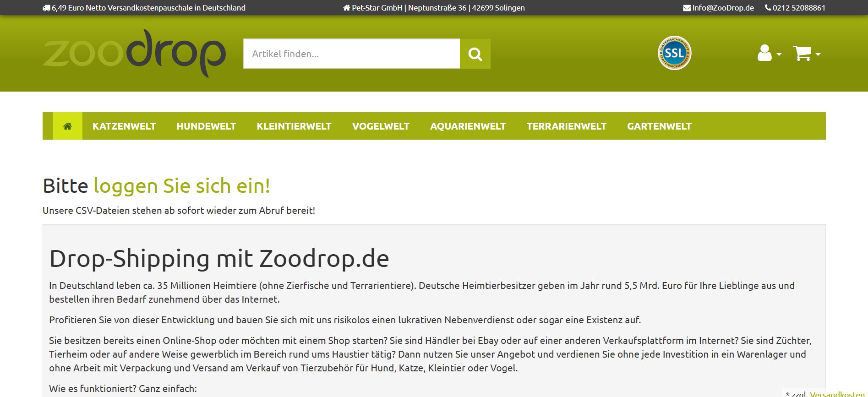
Task: Open the VOGELWELT category
Action: 381,126
